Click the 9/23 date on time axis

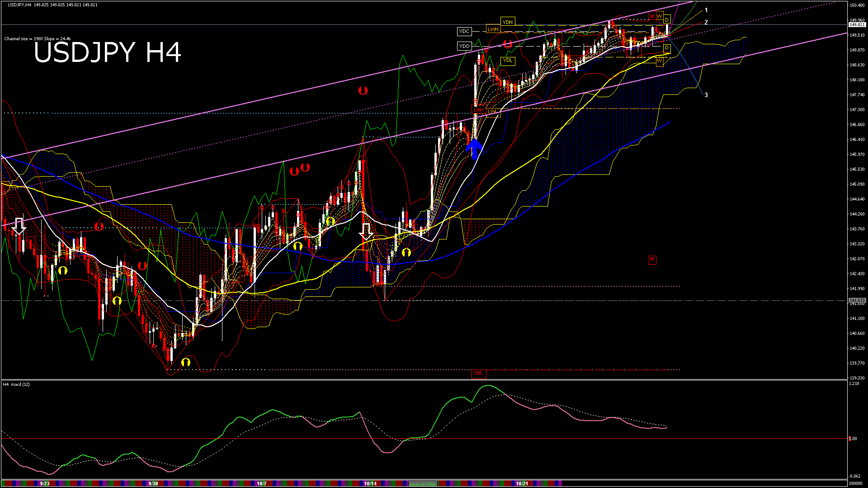coord(44,483)
